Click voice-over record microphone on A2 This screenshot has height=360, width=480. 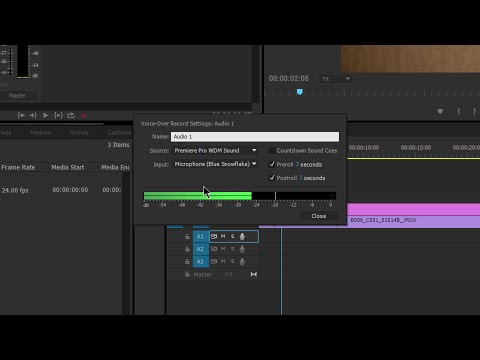click(x=242, y=249)
